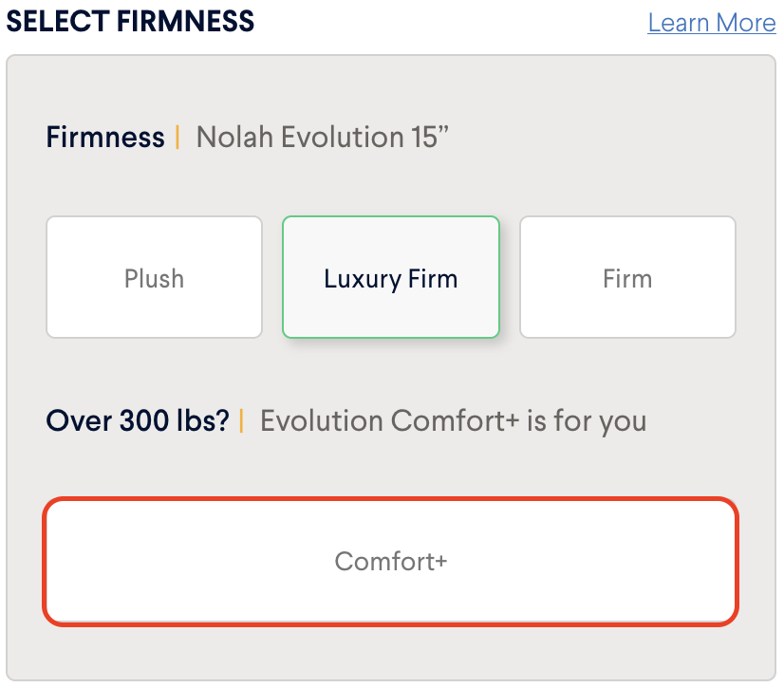The image size is (784, 687).
Task: Click the Over 300 lbs? label
Action: coord(138,420)
